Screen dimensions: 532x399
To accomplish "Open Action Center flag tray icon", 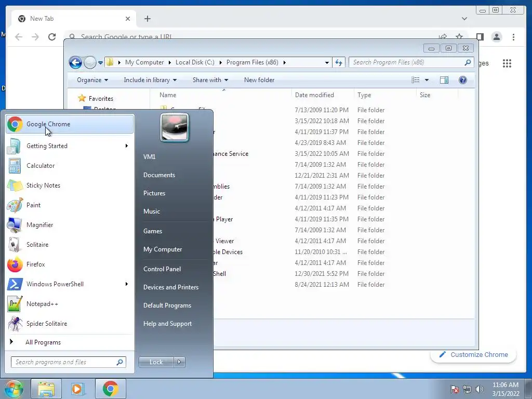I will click(x=455, y=389).
